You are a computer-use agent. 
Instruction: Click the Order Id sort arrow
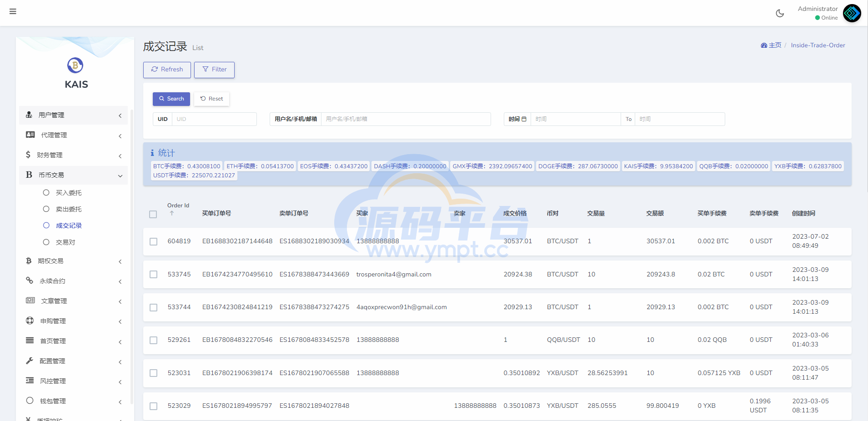[172, 213]
